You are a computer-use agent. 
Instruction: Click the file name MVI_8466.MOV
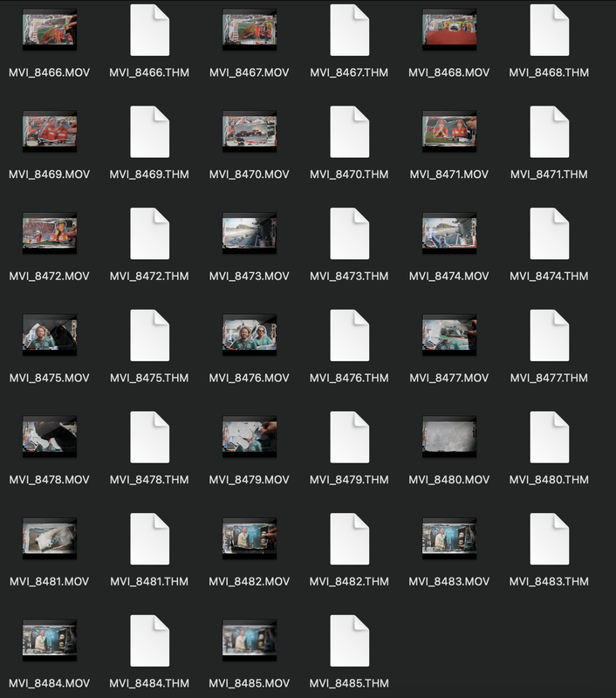click(50, 72)
